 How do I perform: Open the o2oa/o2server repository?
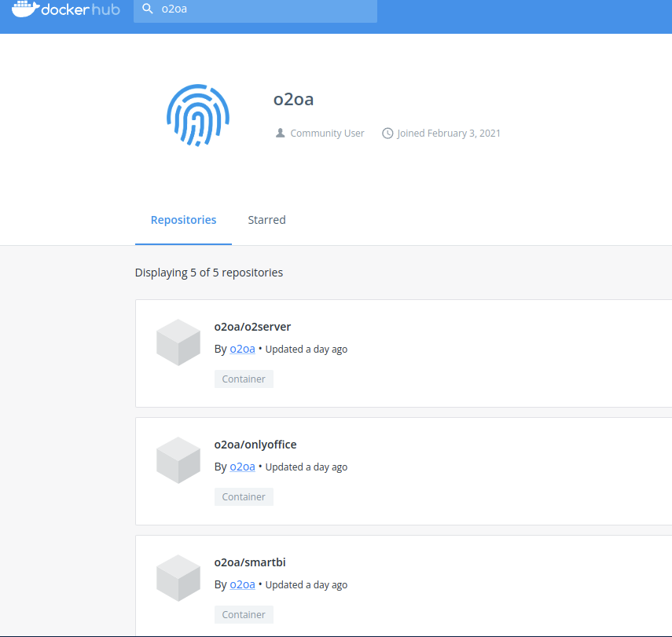(x=252, y=327)
